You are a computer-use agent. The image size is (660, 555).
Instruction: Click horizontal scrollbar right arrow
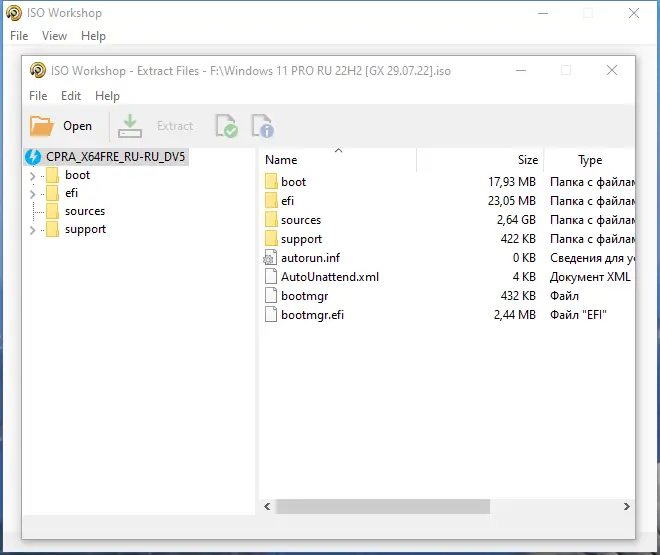627,507
